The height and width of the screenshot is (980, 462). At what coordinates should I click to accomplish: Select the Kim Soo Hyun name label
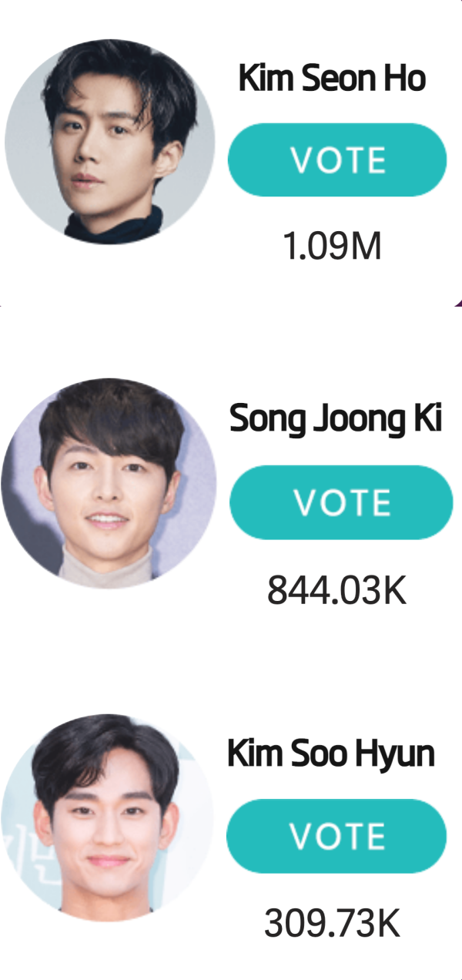pyautogui.click(x=331, y=753)
